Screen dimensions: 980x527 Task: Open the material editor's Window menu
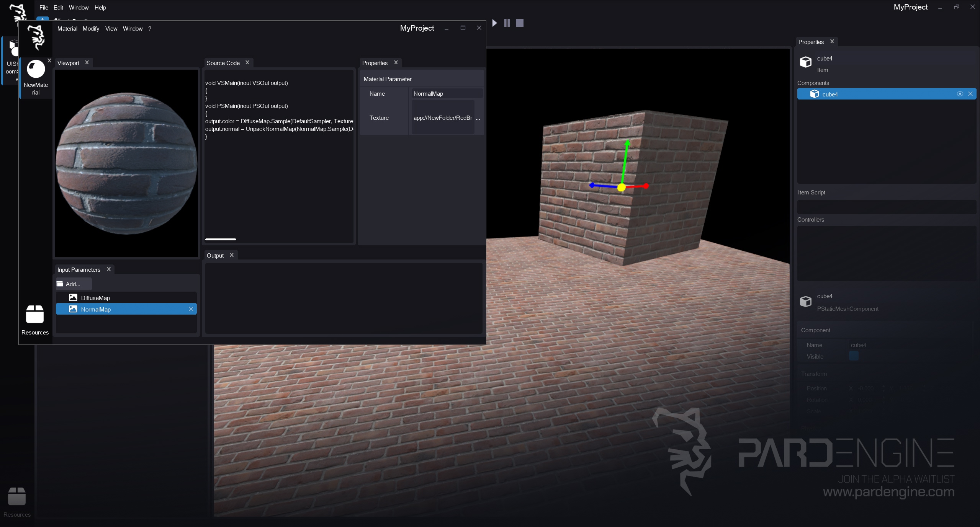[x=133, y=29]
